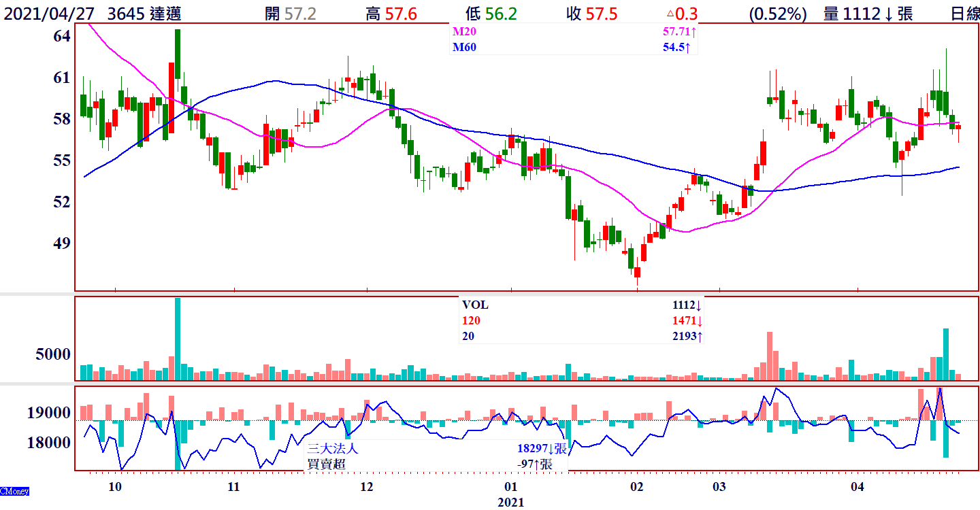Click the 18297↓張 institutional holding value
Image resolution: width=980 pixels, height=510 pixels.
tap(542, 449)
